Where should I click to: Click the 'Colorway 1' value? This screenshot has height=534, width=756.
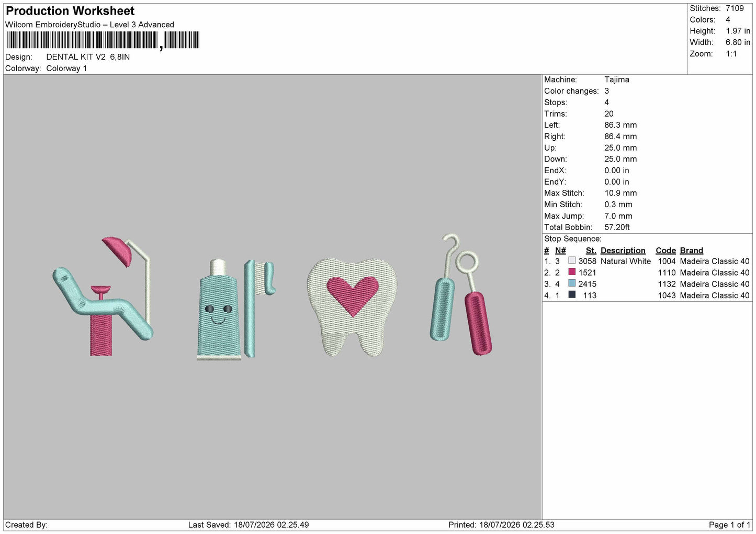click(66, 69)
